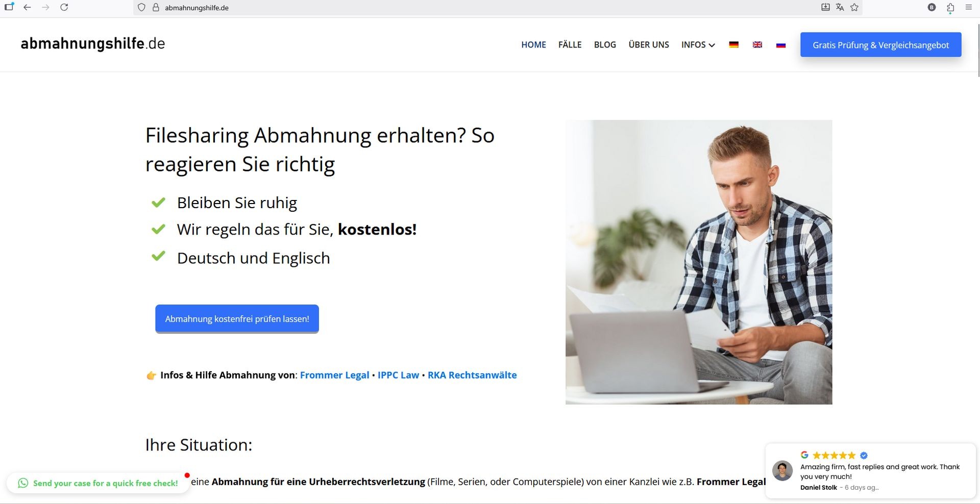Open the browser hamburger menu
This screenshot has height=504, width=980.
click(x=969, y=7)
